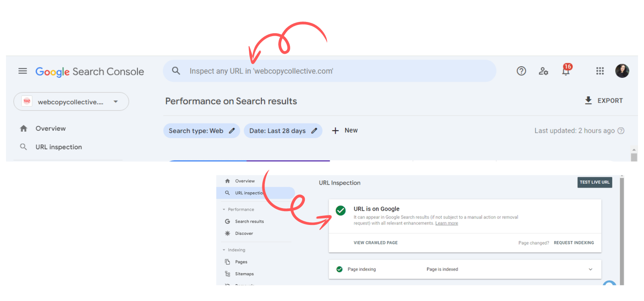Image resolution: width=644 pixels, height=301 pixels.
Task: Select URL inspection in the top sidebar
Action: point(59,147)
